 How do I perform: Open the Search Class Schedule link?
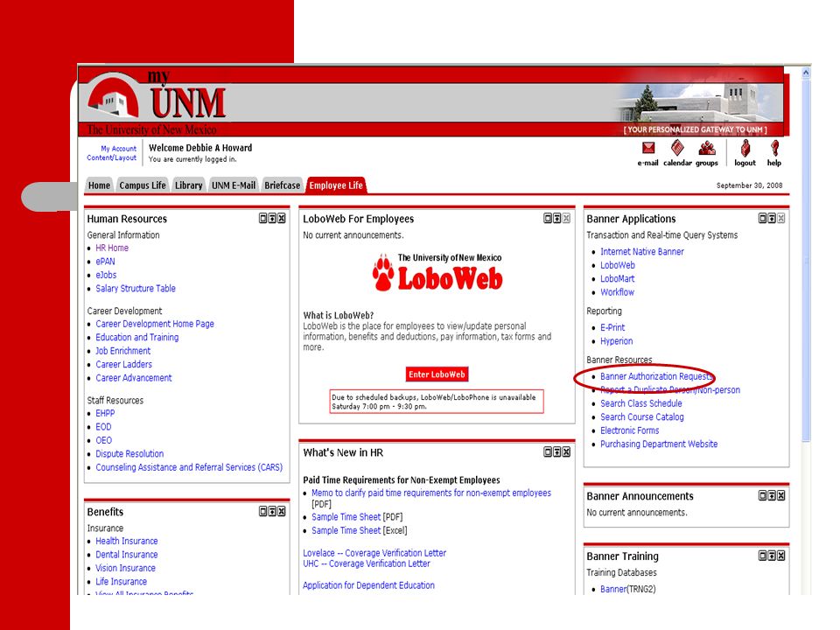pos(641,403)
